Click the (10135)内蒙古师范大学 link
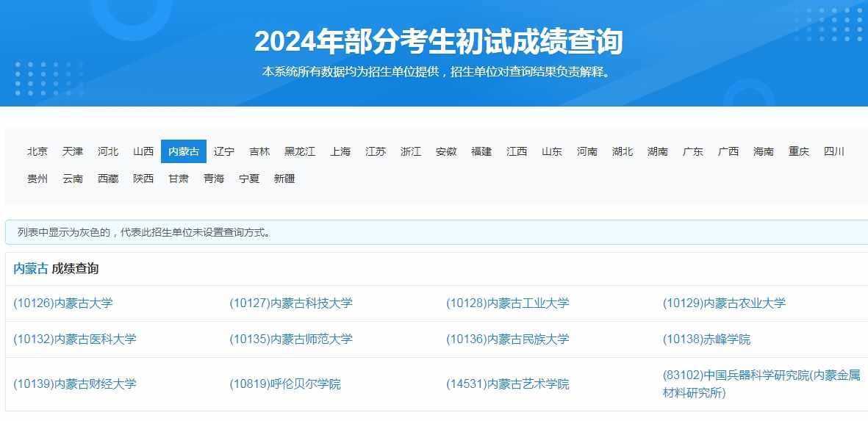 coord(291,339)
